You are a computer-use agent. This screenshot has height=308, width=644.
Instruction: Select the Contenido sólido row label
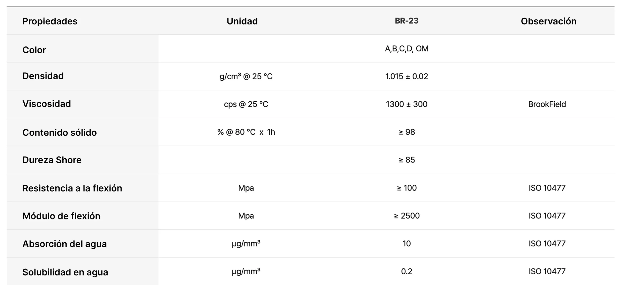pos(59,133)
